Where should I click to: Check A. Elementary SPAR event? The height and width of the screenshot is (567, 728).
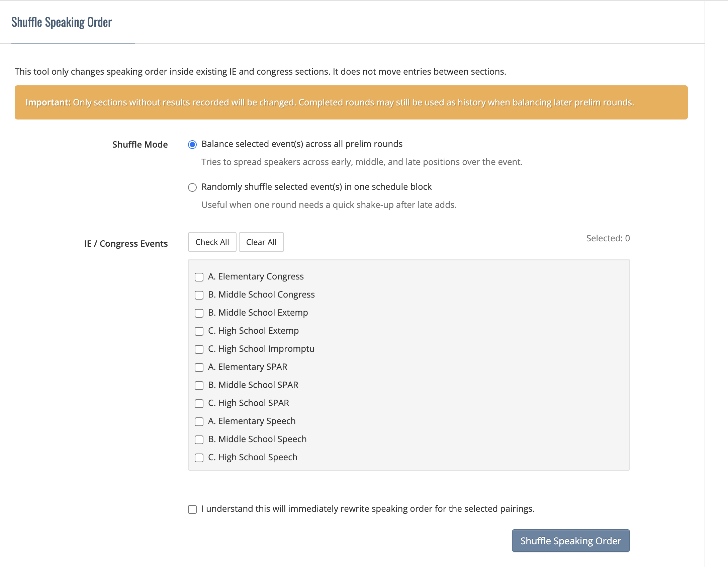[x=199, y=368]
